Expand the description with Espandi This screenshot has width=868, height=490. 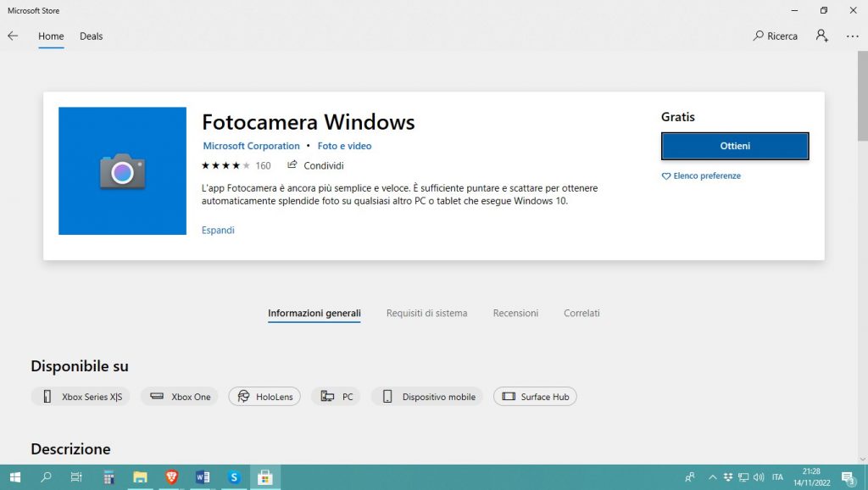tap(217, 230)
